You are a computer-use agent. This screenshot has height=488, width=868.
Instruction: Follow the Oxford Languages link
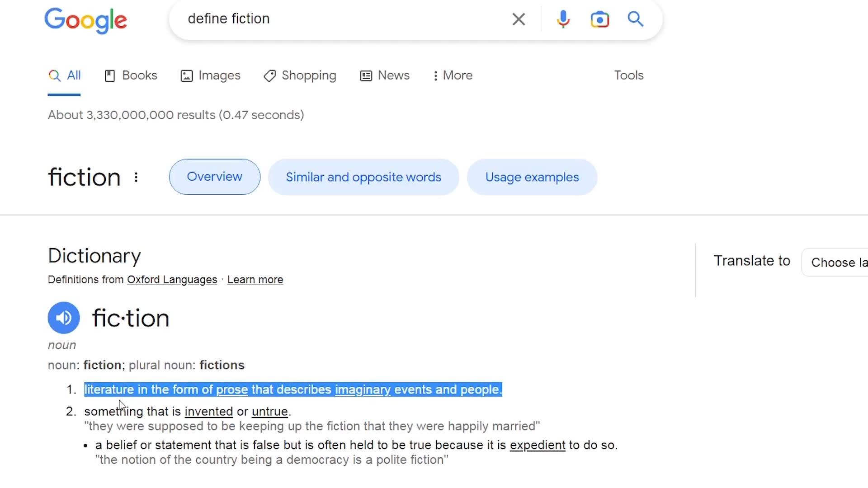(172, 280)
